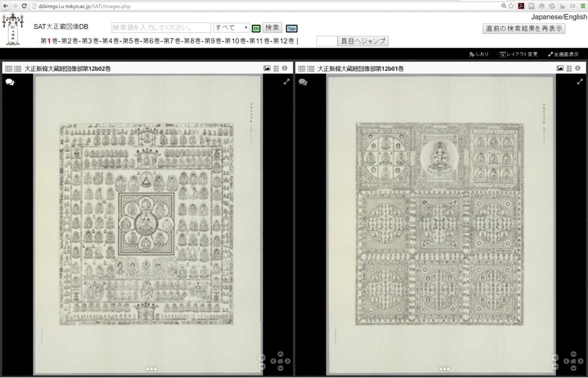Open volume 第11巻
The height and width of the screenshot is (378, 588).
click(x=259, y=41)
